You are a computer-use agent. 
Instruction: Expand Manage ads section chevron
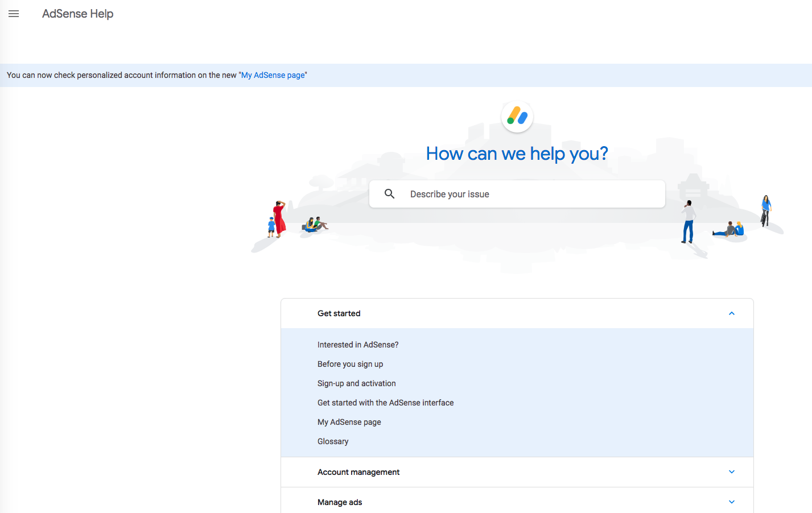[732, 502]
